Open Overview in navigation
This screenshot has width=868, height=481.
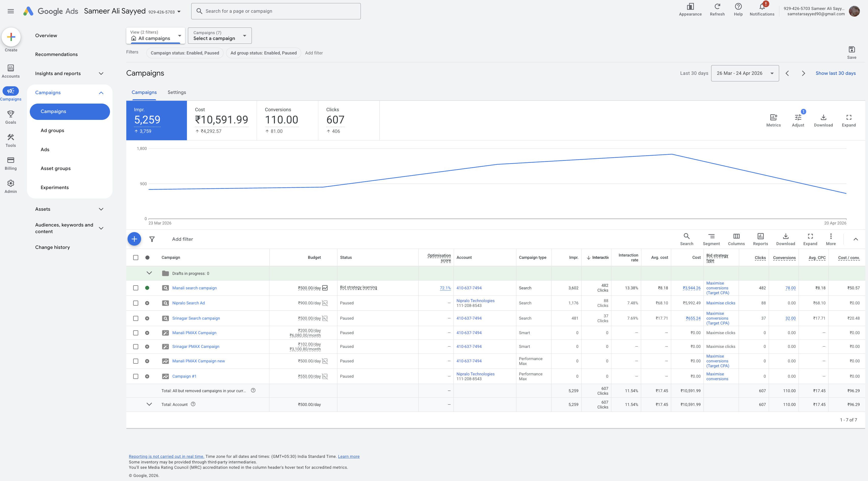[46, 35]
